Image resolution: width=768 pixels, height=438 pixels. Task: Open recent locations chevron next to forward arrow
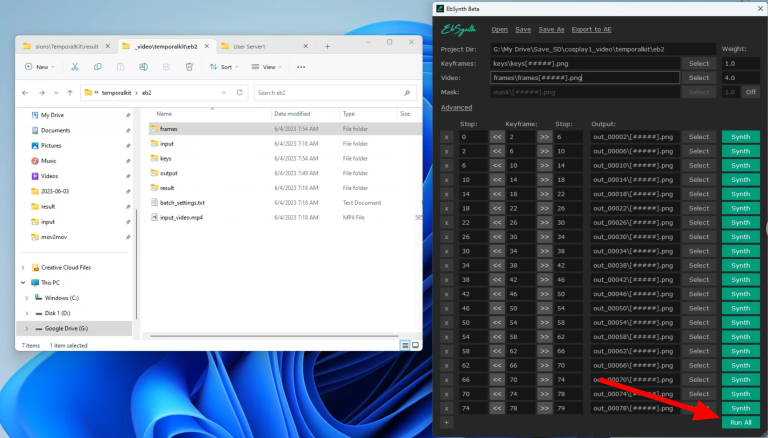pyautogui.click(x=56, y=93)
